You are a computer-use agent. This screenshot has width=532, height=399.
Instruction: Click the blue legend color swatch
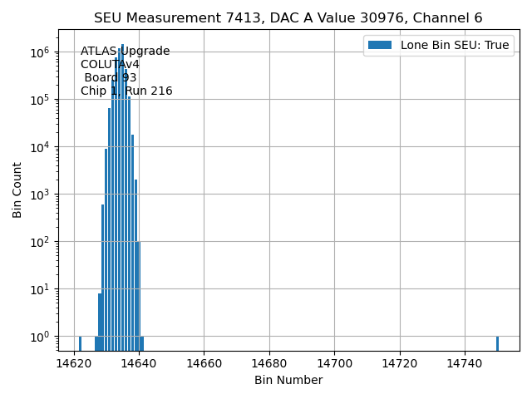coord(380,45)
